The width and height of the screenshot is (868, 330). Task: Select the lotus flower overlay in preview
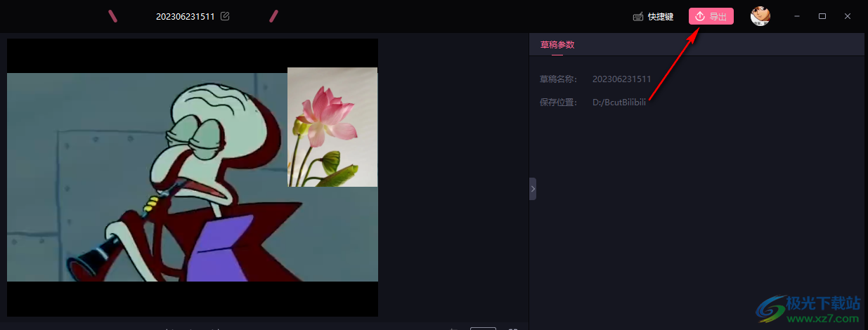(x=332, y=127)
